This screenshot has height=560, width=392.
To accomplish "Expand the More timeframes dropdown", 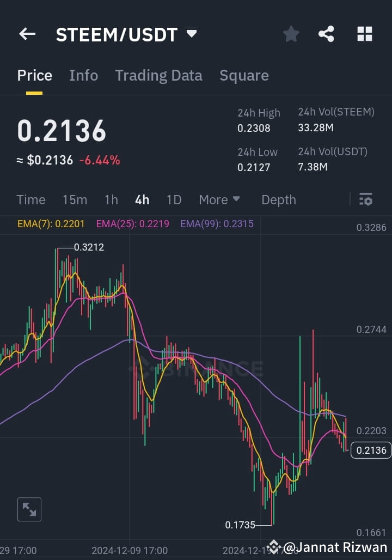I will coord(219,199).
